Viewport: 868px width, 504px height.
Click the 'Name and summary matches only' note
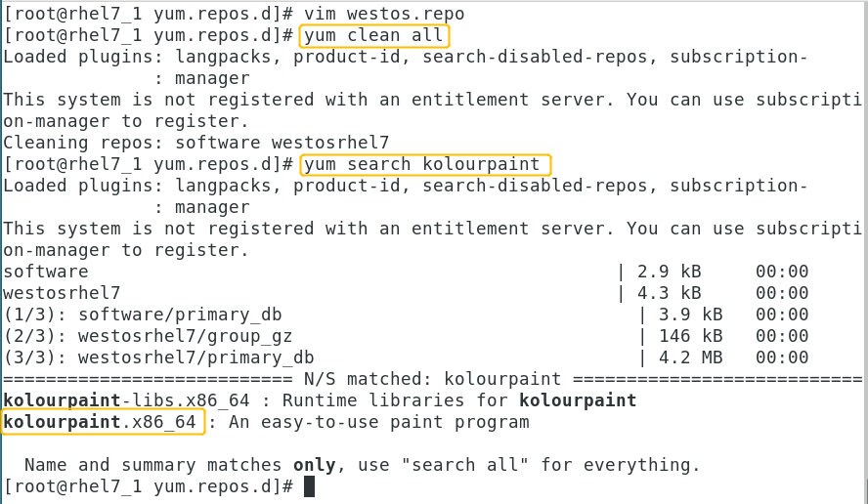[x=180, y=465]
